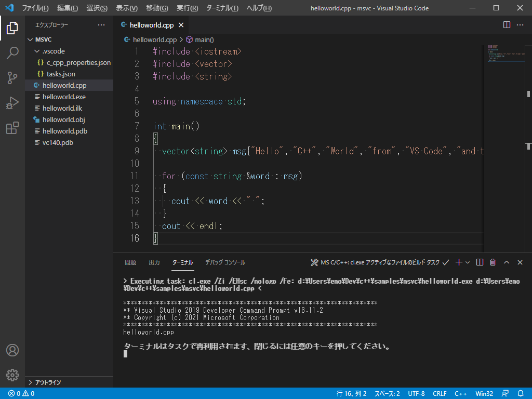Click the feedback icon in status bar
The image size is (532, 399).
[x=505, y=394]
